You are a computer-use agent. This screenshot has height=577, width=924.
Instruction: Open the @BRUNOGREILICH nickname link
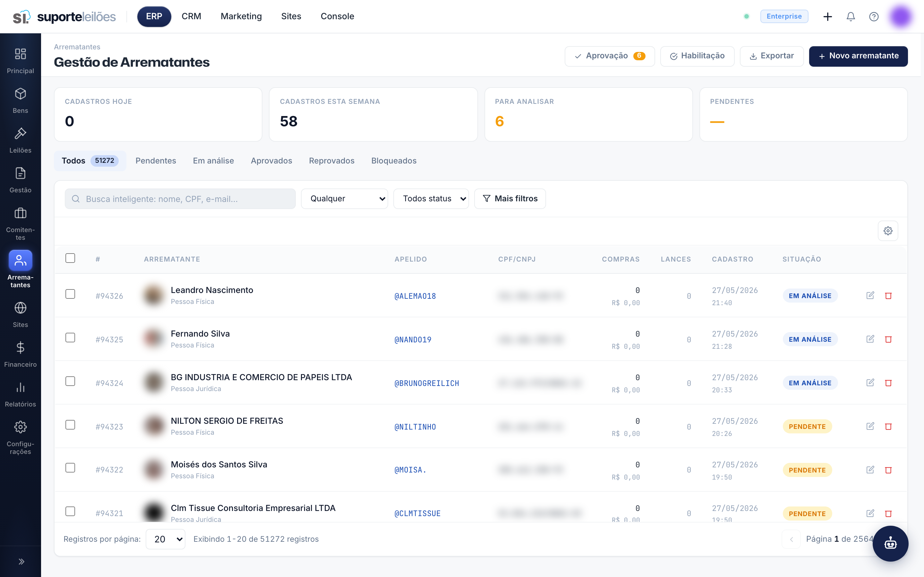426,383
